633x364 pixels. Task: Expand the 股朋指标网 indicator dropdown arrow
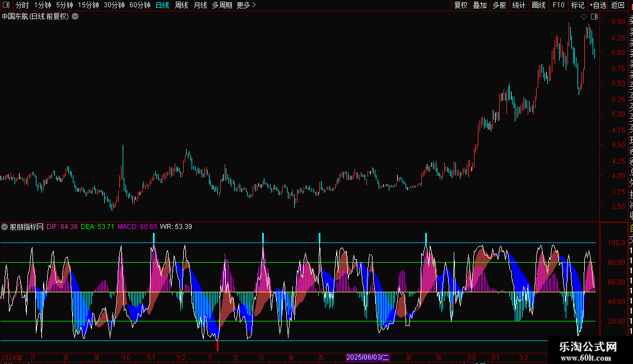(x=5, y=227)
